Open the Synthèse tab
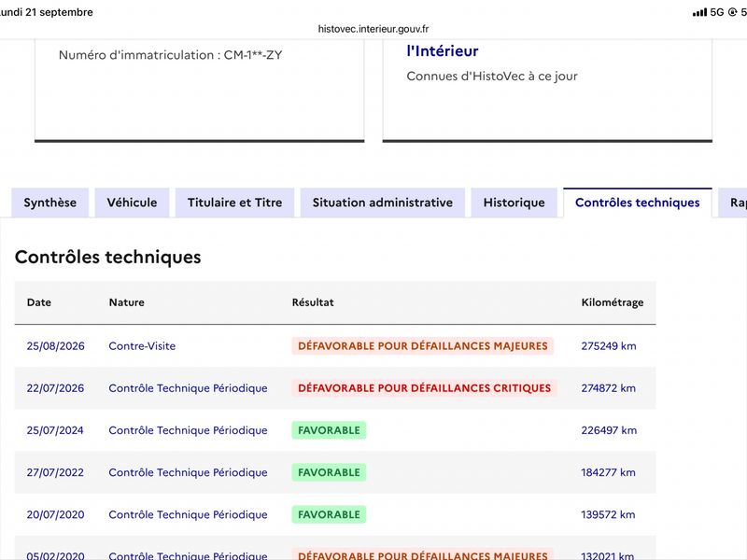 tap(50, 203)
